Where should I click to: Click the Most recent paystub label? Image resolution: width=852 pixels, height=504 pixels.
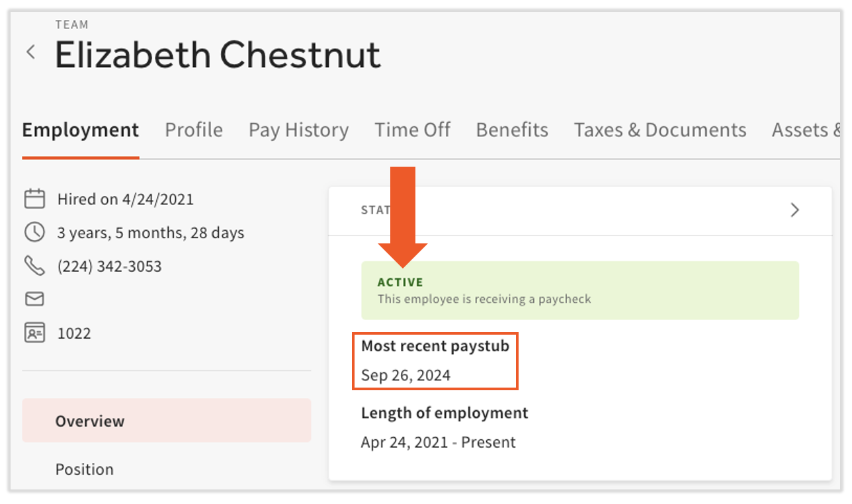point(435,346)
